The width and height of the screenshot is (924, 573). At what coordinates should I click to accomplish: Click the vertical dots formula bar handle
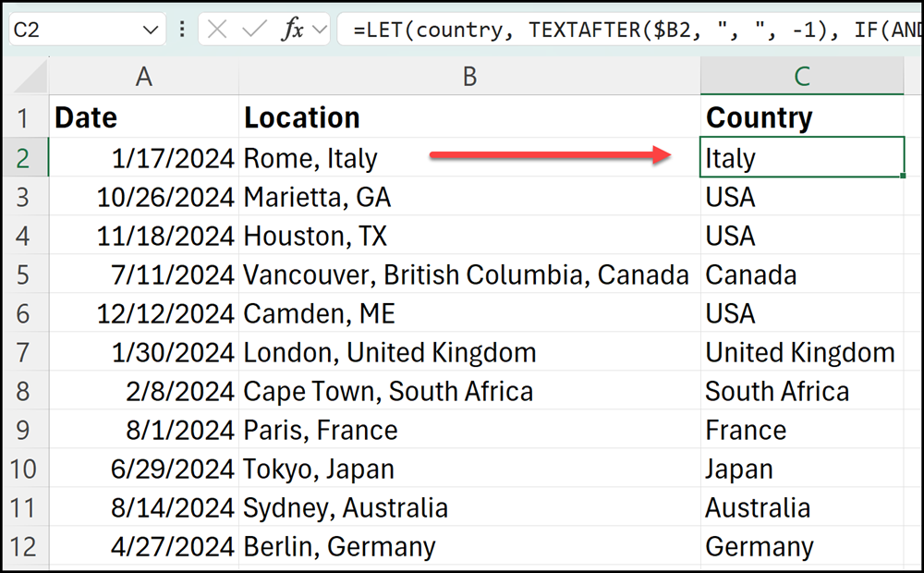point(182,29)
